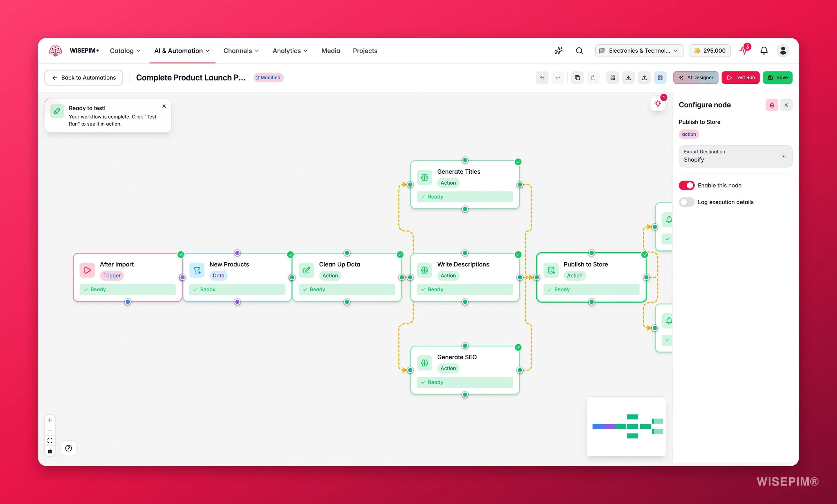Open the search magnifier icon
The height and width of the screenshot is (504, 837).
pyautogui.click(x=579, y=51)
